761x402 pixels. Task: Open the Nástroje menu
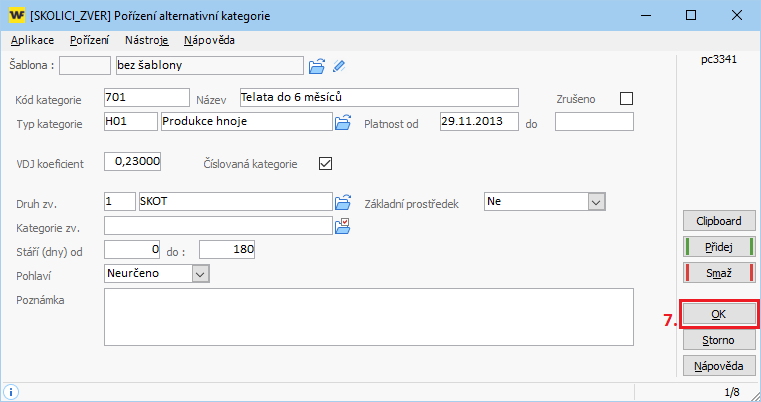point(147,40)
